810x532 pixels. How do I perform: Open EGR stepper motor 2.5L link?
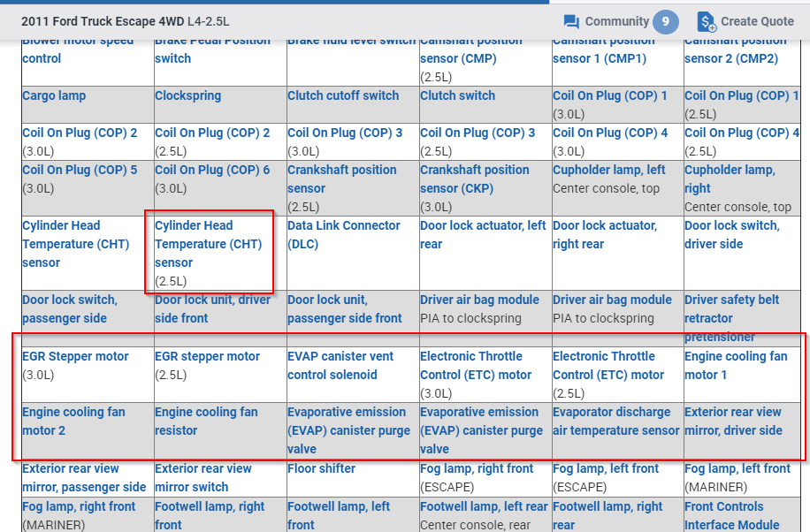pyautogui.click(x=207, y=356)
